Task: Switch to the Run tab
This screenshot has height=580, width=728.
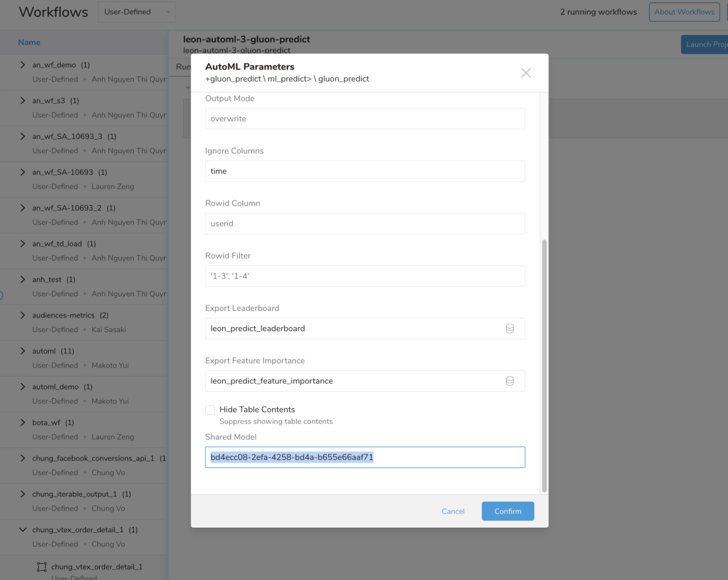Action: tap(184, 67)
